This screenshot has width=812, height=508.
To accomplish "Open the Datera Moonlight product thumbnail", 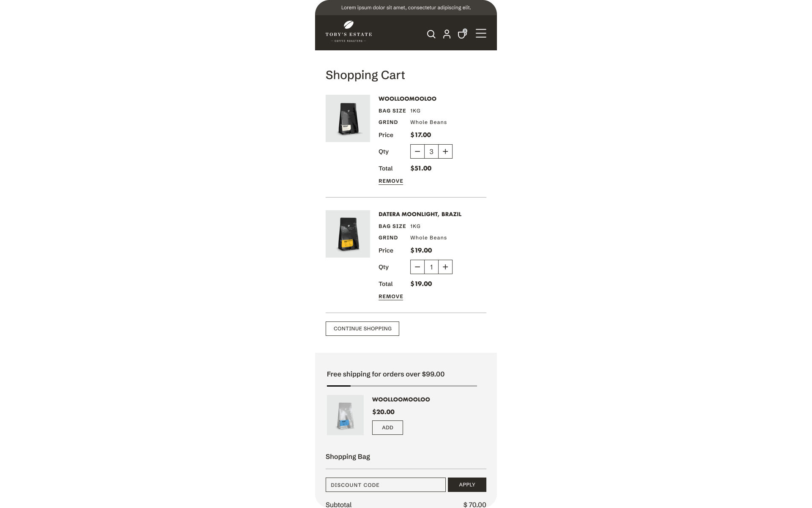I will point(348,234).
